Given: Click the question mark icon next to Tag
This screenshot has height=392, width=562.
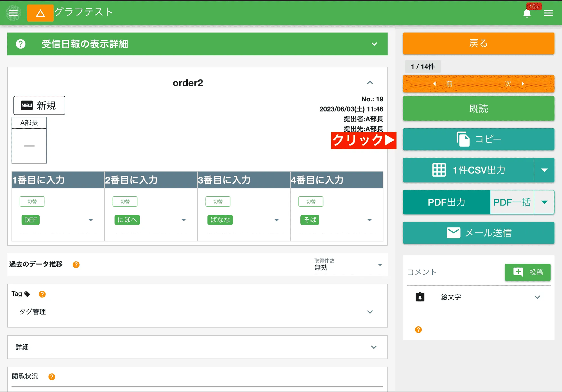Looking at the screenshot, I should click(42, 294).
